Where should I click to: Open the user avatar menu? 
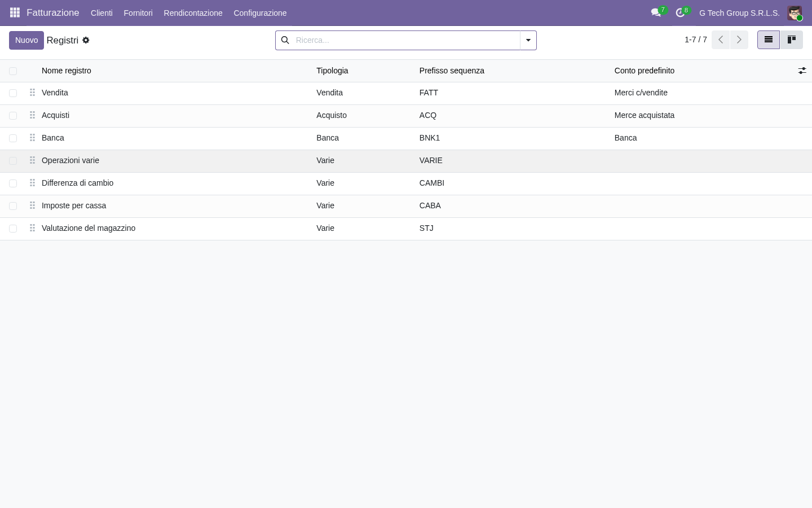tap(795, 12)
